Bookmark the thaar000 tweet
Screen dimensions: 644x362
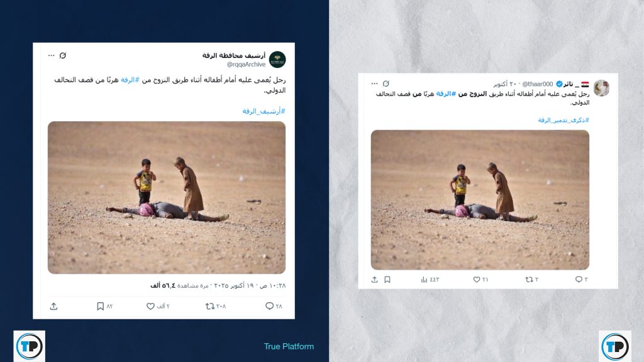point(387,280)
